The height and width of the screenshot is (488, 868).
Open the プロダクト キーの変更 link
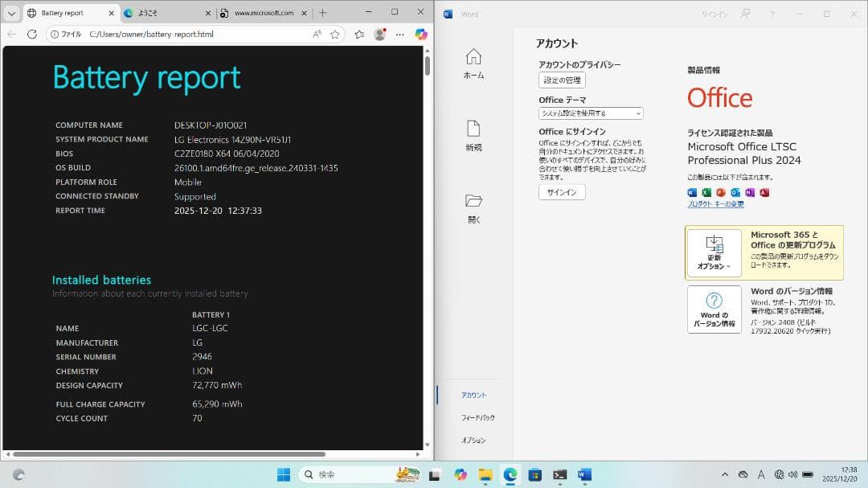click(718, 203)
